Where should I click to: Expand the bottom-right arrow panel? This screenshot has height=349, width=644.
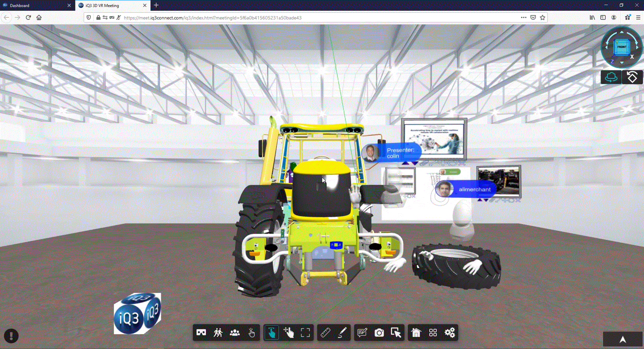coord(623,339)
